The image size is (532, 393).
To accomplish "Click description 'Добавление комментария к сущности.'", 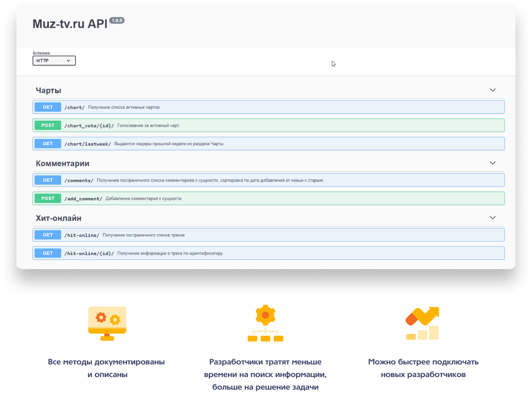I will (x=144, y=199).
